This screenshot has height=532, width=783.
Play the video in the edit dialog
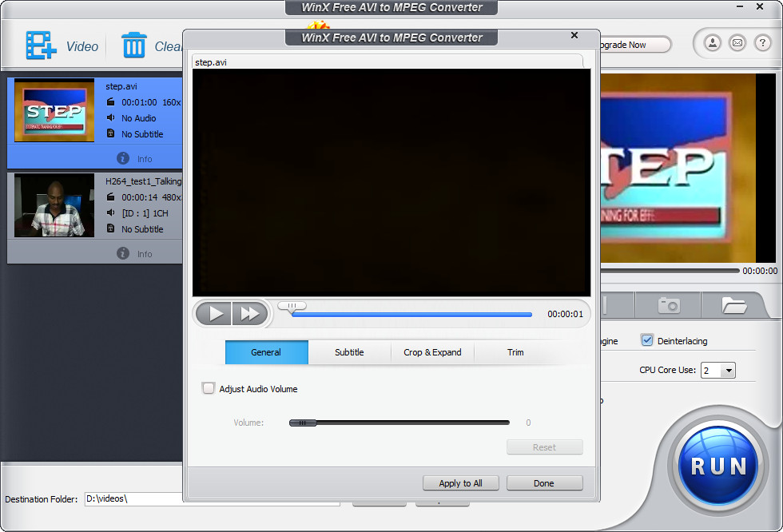214,313
